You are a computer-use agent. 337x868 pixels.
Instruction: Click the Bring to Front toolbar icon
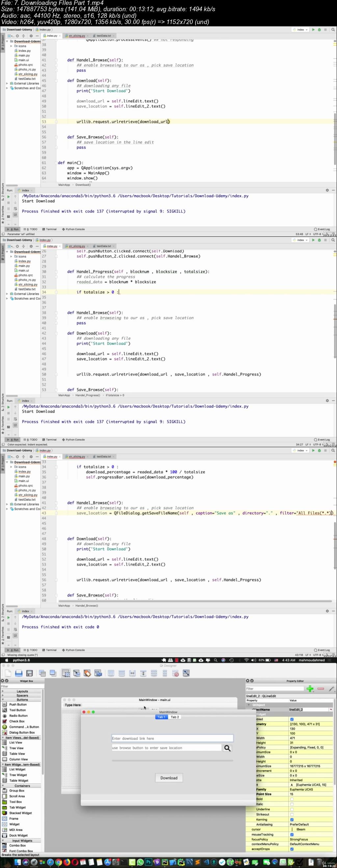click(53, 673)
